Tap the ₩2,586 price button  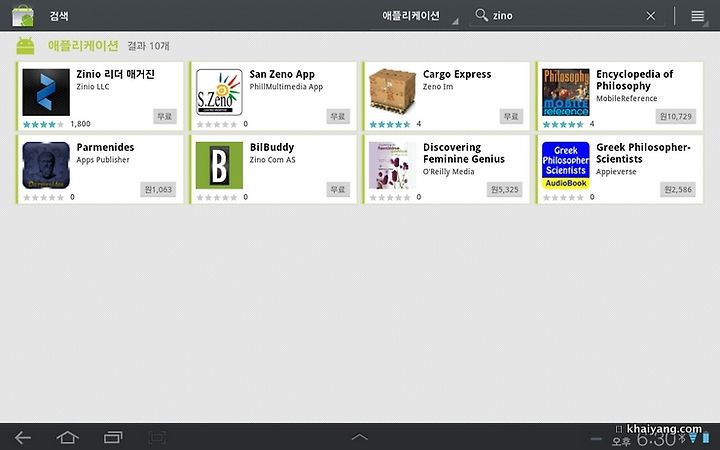[678, 189]
